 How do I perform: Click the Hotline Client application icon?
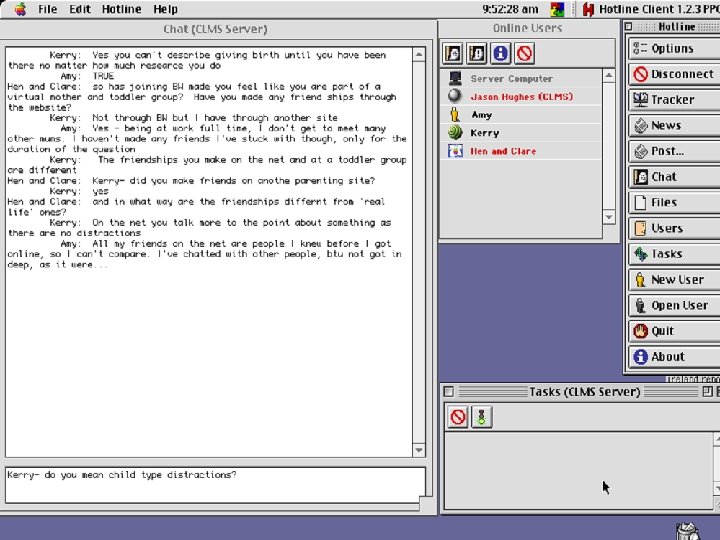(588, 9)
